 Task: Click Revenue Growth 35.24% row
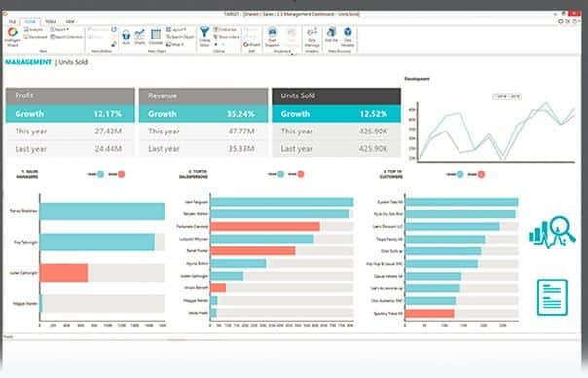click(203, 114)
